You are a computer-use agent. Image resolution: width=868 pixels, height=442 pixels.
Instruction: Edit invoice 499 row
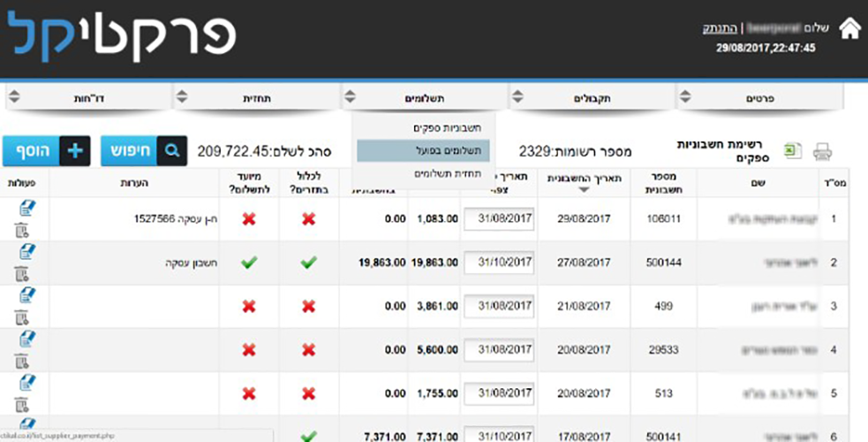point(26,296)
